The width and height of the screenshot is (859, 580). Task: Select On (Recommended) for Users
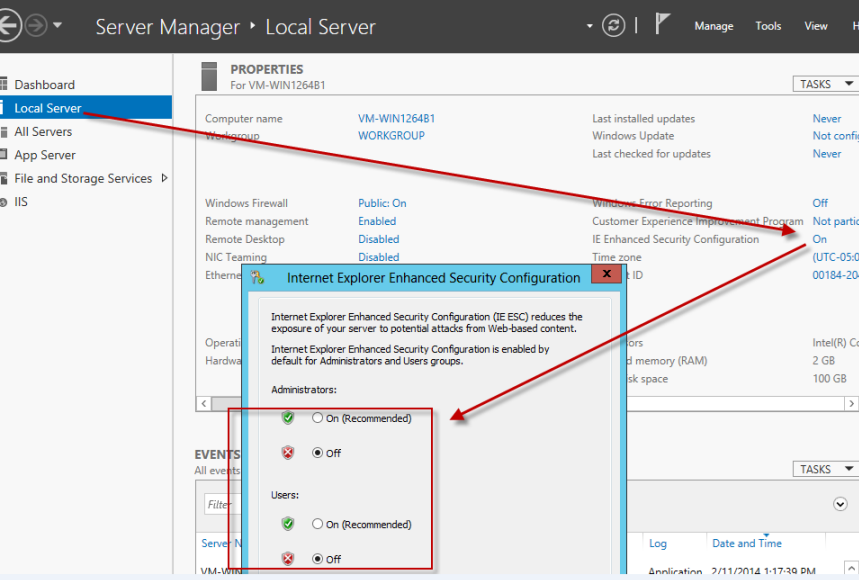(x=318, y=524)
